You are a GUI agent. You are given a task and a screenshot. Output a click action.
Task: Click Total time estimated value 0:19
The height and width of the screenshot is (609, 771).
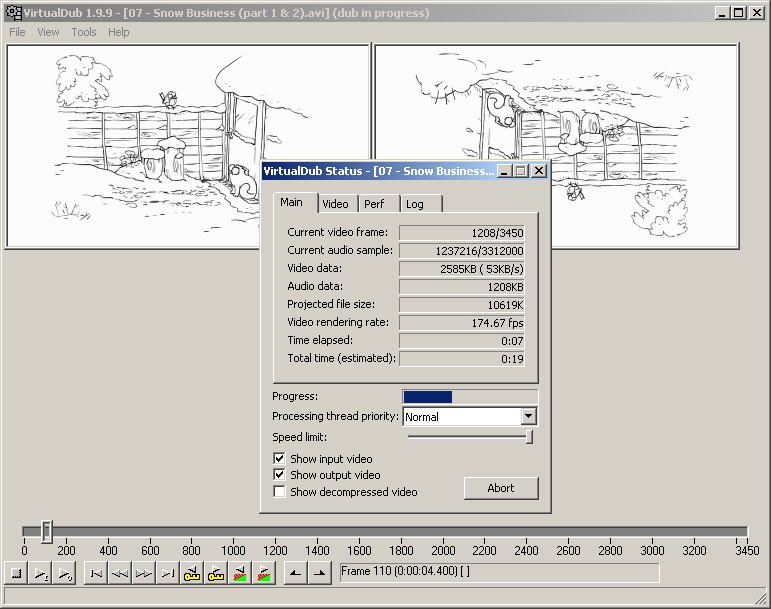462,359
